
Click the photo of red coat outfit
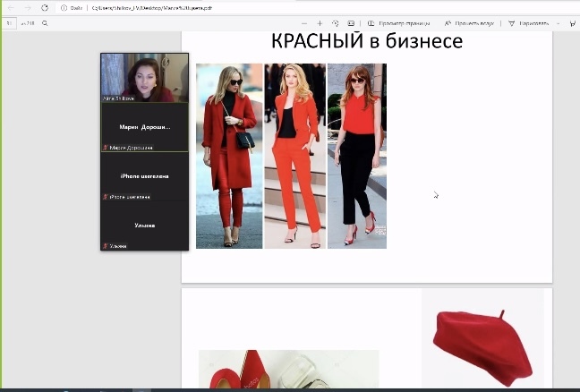[229, 156]
